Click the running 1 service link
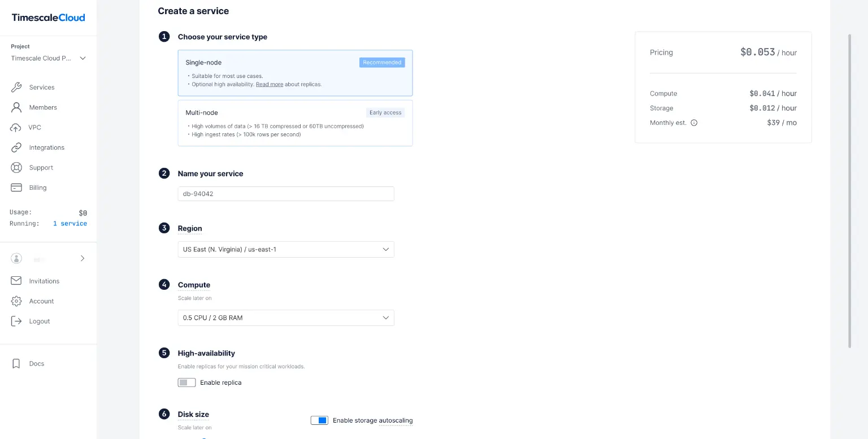 70,223
